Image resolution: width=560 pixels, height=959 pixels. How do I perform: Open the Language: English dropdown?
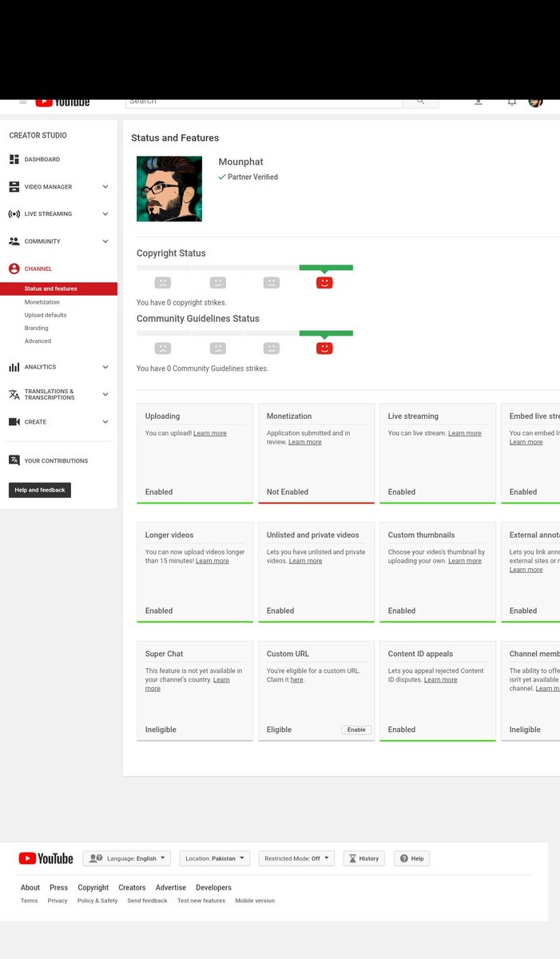pyautogui.click(x=126, y=858)
